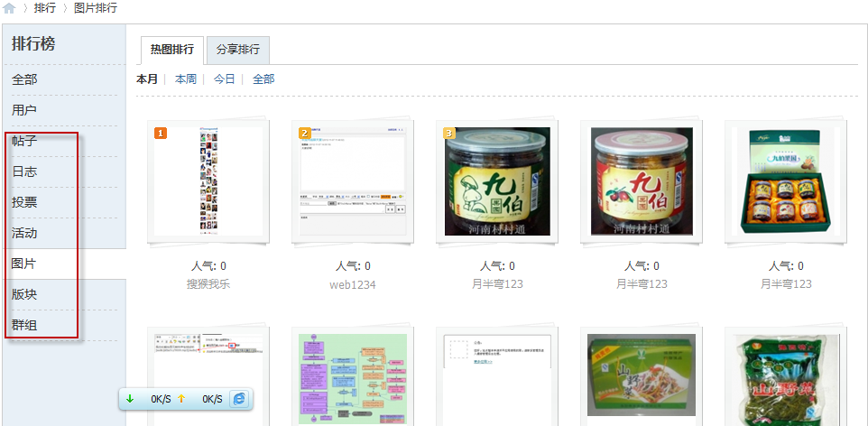Show 全部 time range rankings
The height and width of the screenshot is (426, 868).
(263, 79)
